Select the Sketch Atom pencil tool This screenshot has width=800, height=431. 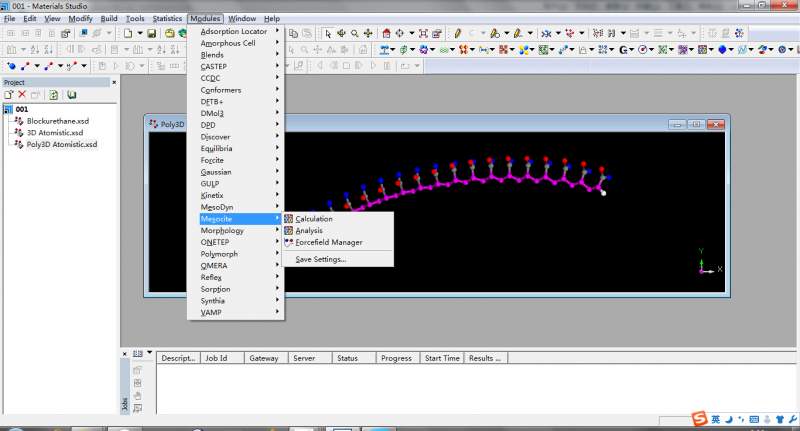457,34
